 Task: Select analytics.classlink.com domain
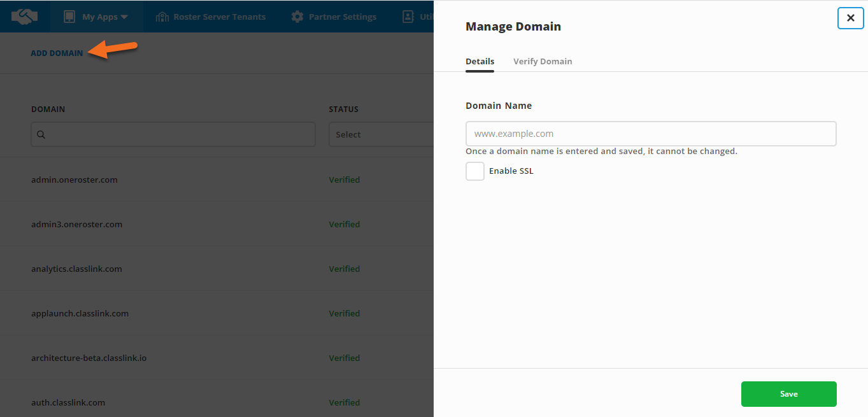(76, 269)
